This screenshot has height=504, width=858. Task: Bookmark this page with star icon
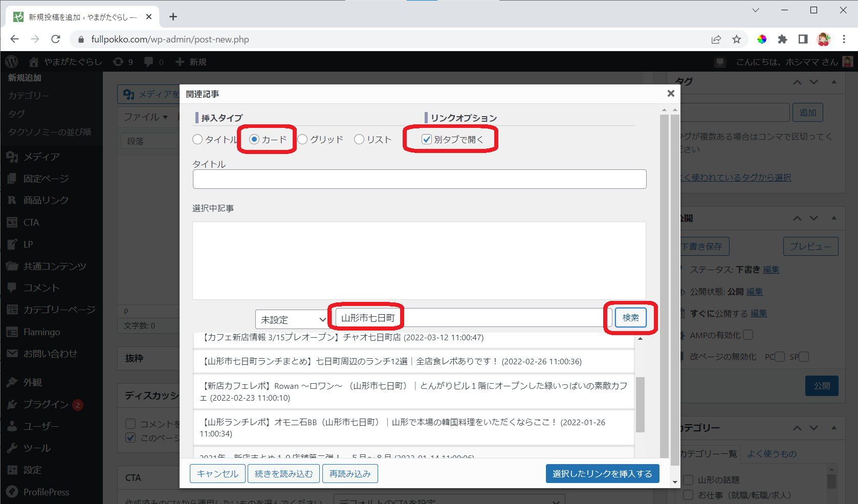tap(736, 39)
